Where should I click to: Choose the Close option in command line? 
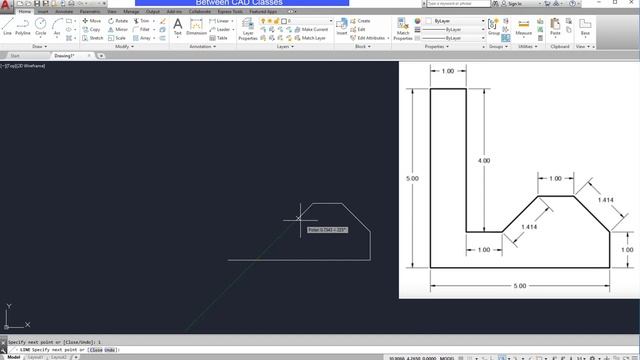point(96,350)
